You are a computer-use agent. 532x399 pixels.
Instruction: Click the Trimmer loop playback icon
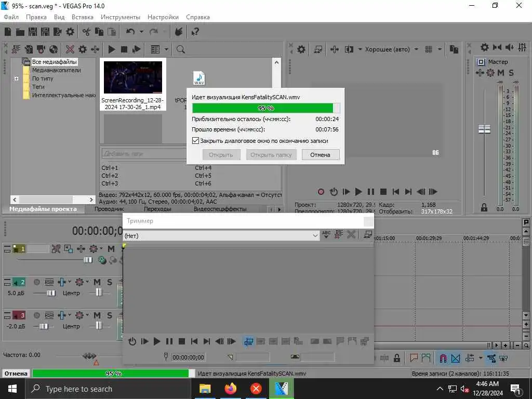(x=132, y=341)
